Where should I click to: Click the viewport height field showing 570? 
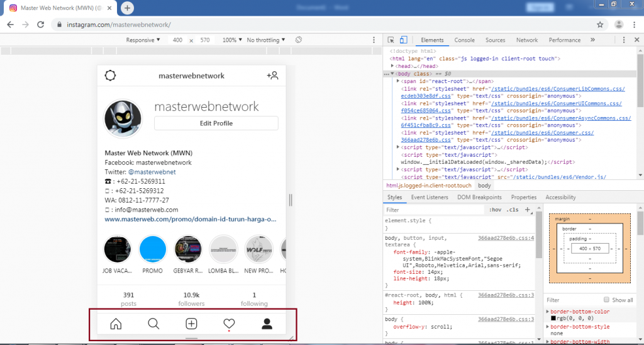[x=205, y=40]
